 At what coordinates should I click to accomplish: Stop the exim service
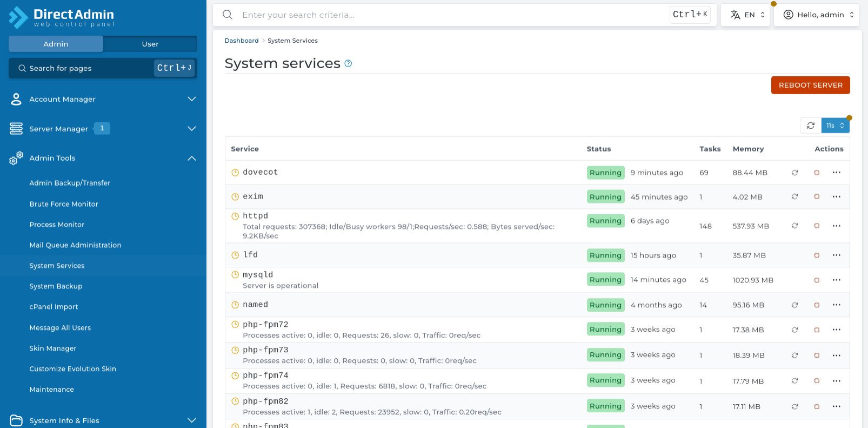[817, 197]
